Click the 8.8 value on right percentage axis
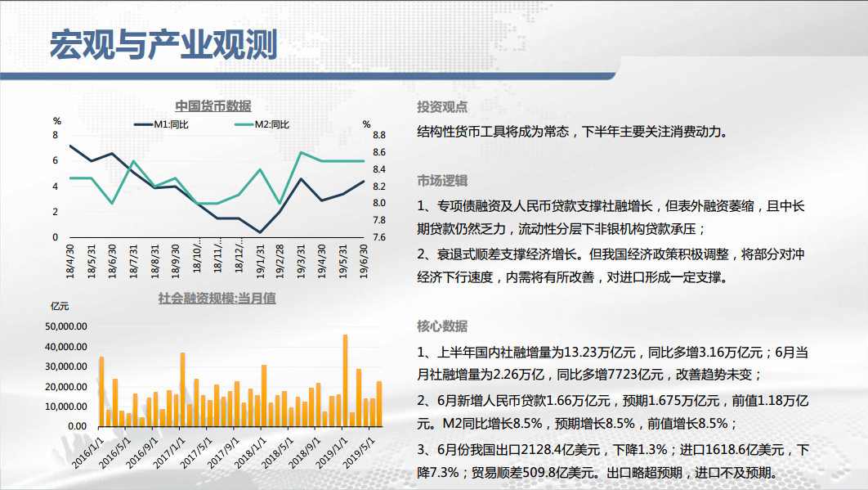The height and width of the screenshot is (490, 868). coord(379,136)
